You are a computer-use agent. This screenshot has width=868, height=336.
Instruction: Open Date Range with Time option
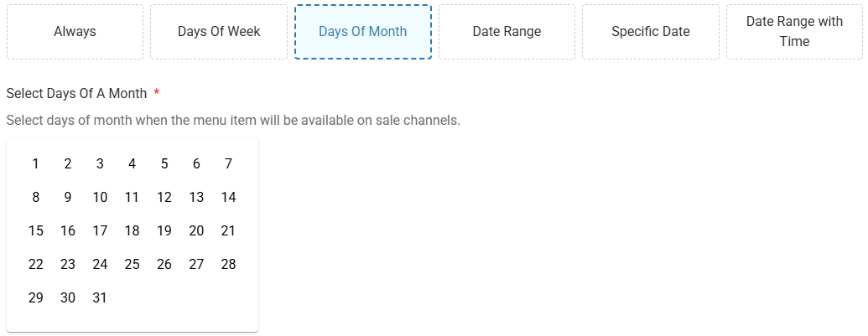794,32
